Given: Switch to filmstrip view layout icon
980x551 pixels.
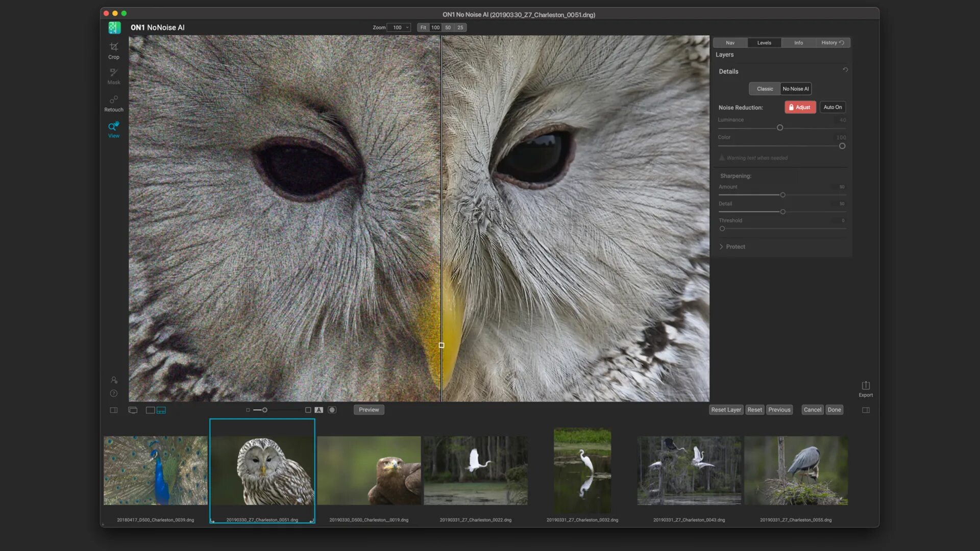Looking at the screenshot, I should pos(161,410).
